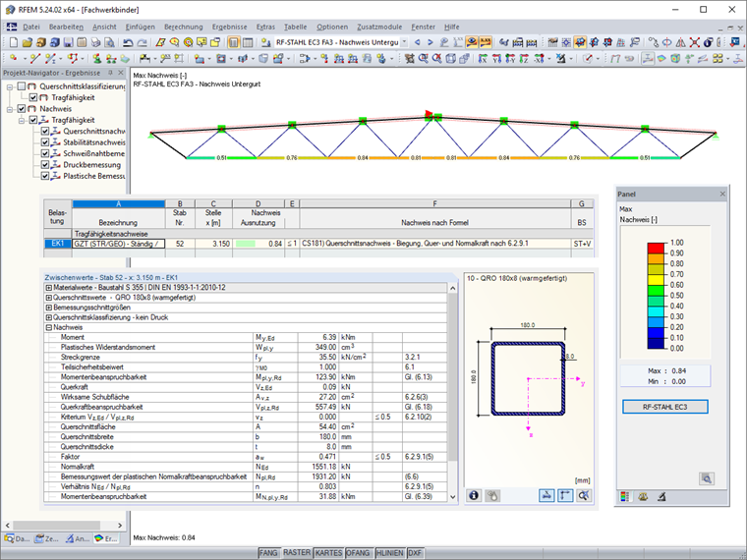
Task: Toggle first Tragfähigkeit checkbox under Querschnittsklassifizierung
Action: point(32,97)
